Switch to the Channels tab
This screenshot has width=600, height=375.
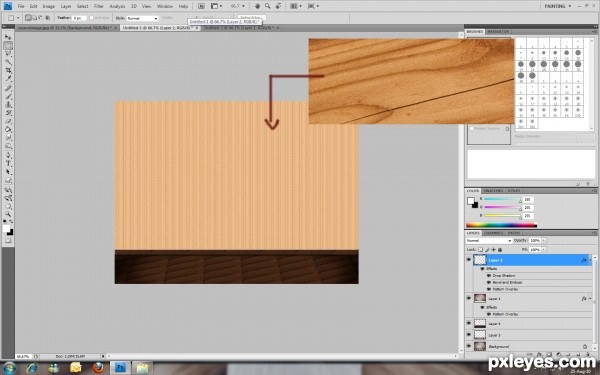pyautogui.click(x=493, y=233)
